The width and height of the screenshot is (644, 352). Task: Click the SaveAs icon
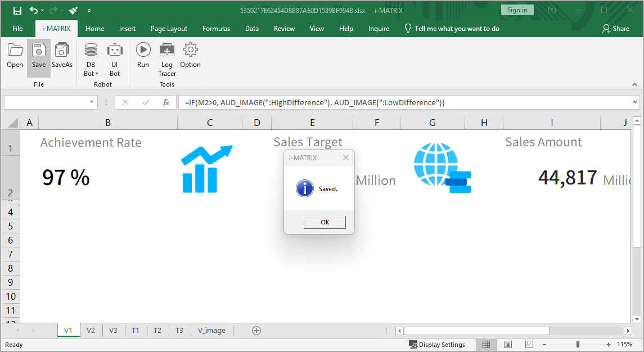click(62, 56)
